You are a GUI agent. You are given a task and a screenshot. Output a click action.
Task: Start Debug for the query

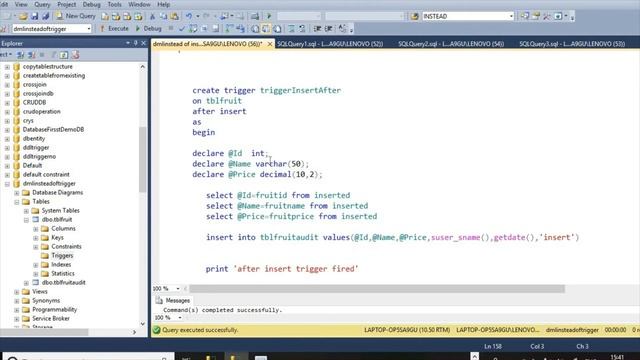point(149,29)
